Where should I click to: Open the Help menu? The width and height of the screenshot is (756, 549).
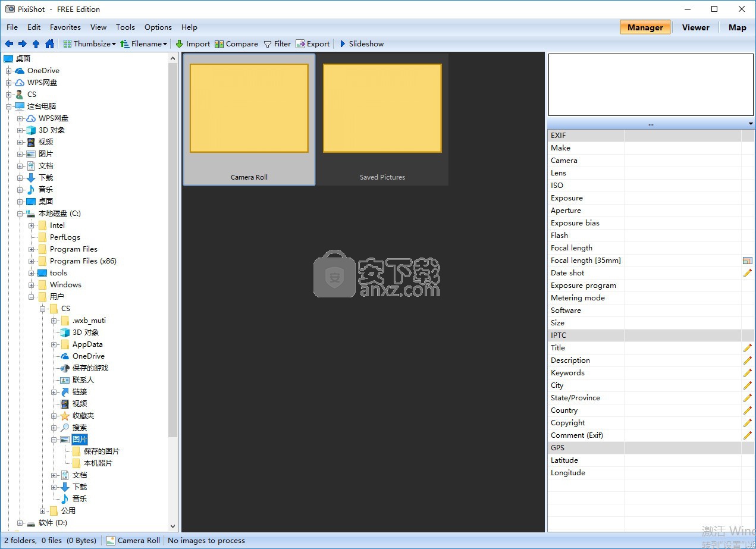point(189,27)
